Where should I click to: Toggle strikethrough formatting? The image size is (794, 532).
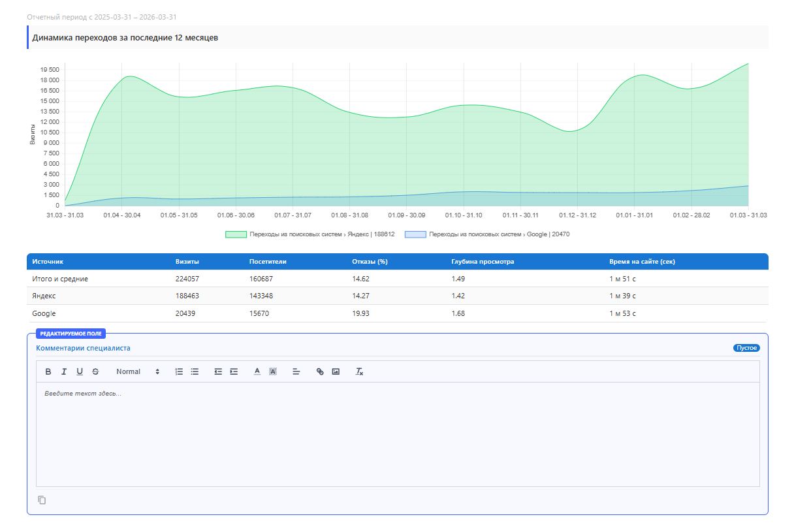(95, 371)
